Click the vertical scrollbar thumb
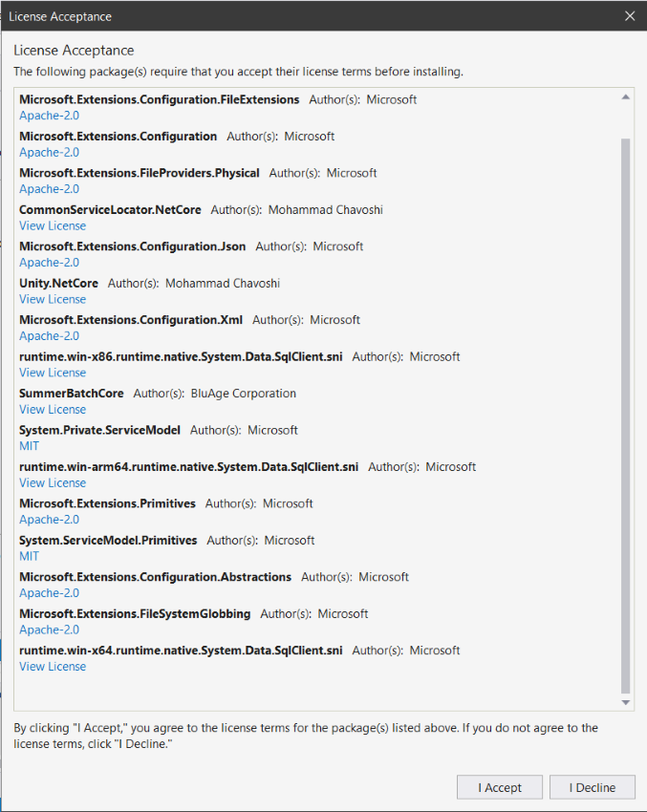 pyautogui.click(x=625, y=416)
